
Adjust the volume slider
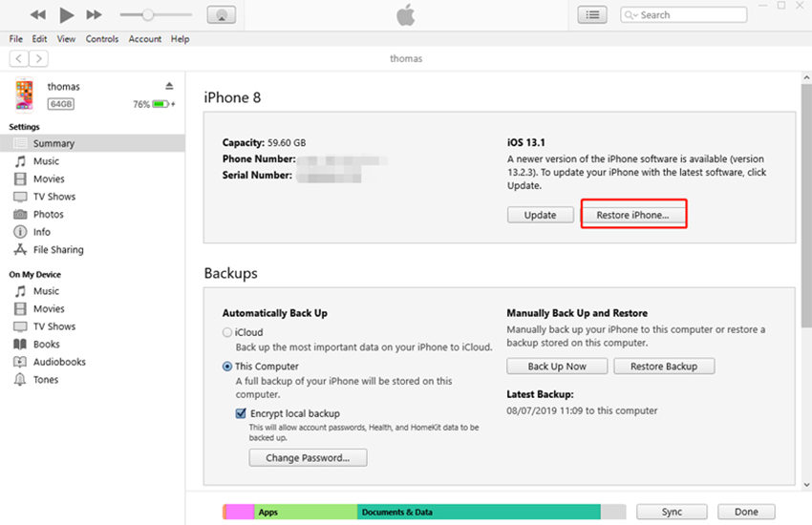pos(148,15)
